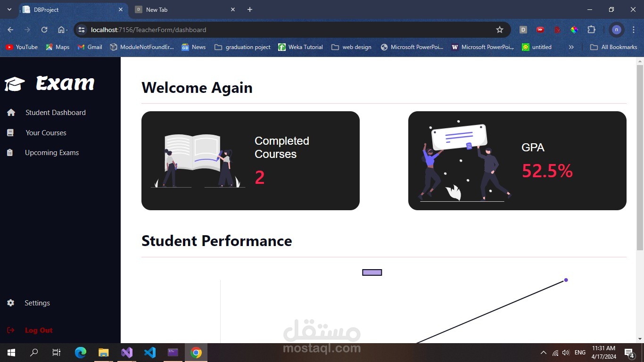Open Upcoming Exams using the clipboard icon
Viewport: 644px width, 362px height.
[x=10, y=152]
